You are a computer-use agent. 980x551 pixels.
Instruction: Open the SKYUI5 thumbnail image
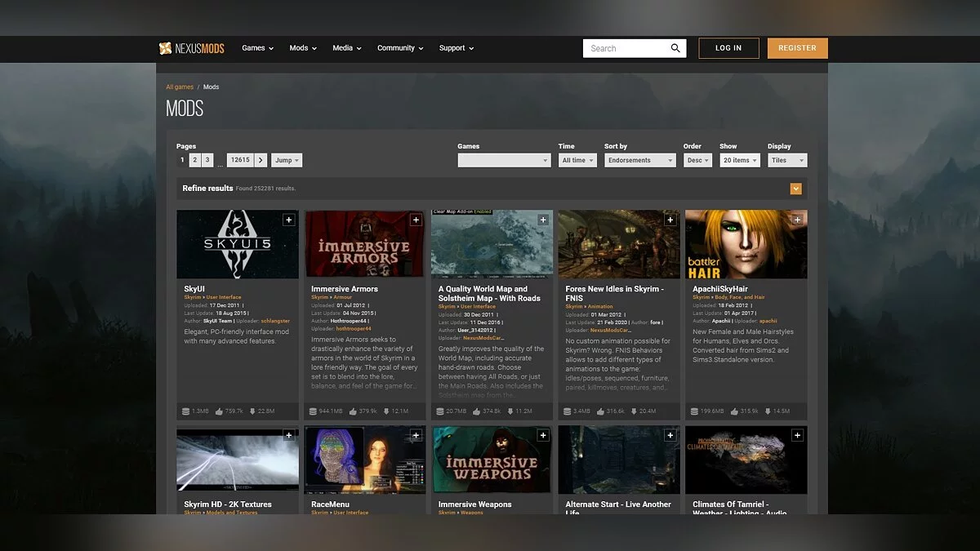(238, 244)
